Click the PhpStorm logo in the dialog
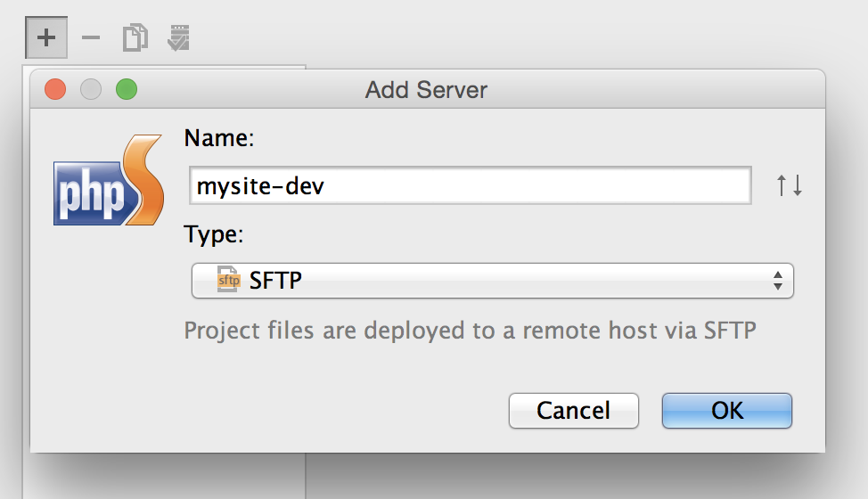868x499 pixels. pyautogui.click(x=109, y=180)
